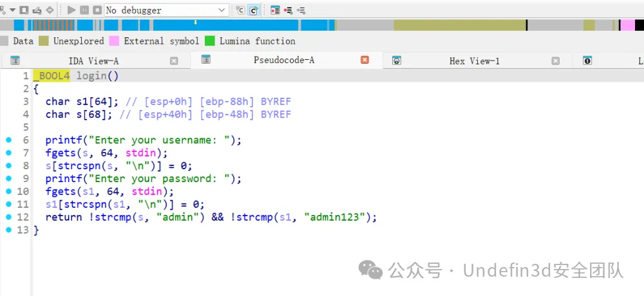Image resolution: width=644 pixels, height=296 pixels.
Task: Expand the small arrow dropdown at toolbar's left
Action: pos(12,10)
